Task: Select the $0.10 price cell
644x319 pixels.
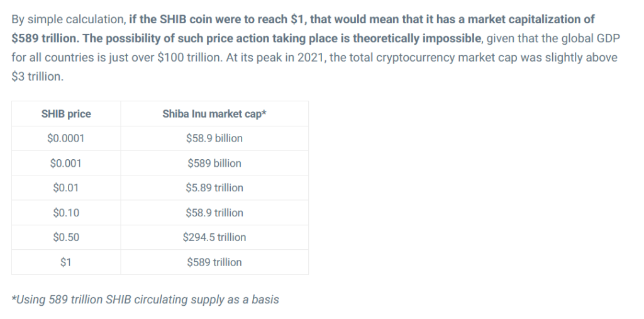Action: 66,213
